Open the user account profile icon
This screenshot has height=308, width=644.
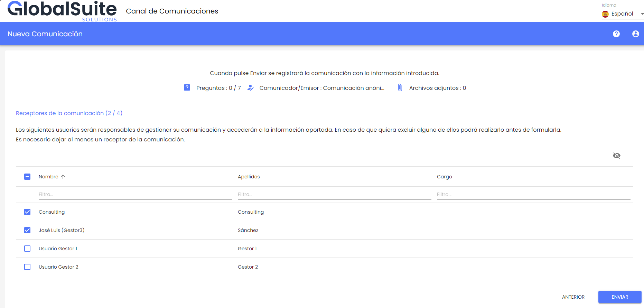[x=635, y=34]
